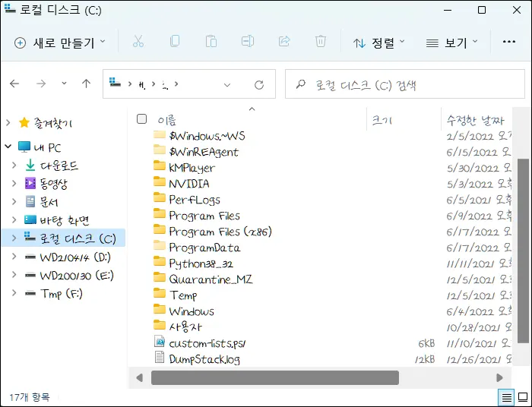The height and width of the screenshot is (407, 532).
Task: Click the Paste clipboard icon
Action: pos(211,41)
